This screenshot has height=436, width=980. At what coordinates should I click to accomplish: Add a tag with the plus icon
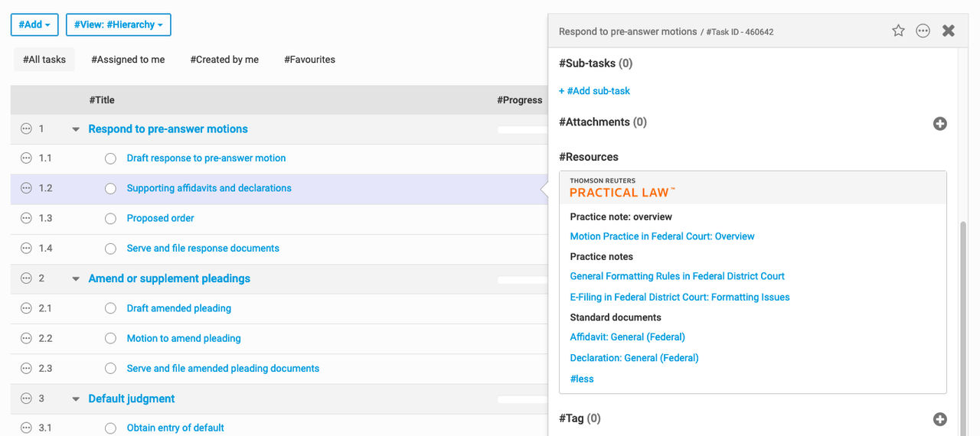tap(940, 419)
